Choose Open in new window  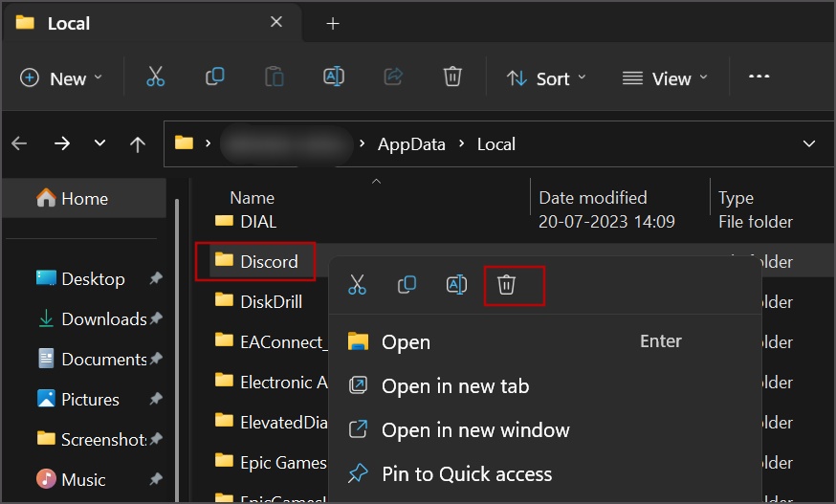pyautogui.click(x=545, y=429)
